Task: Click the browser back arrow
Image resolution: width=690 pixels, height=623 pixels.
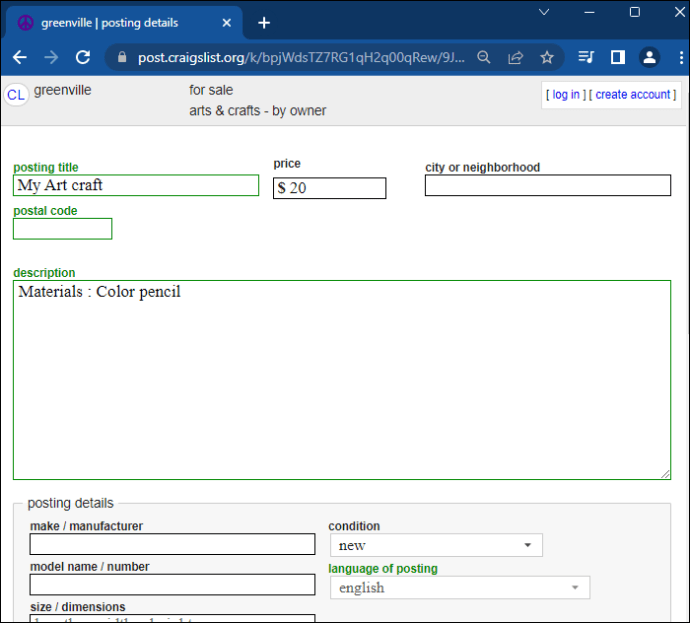Action: (20, 57)
